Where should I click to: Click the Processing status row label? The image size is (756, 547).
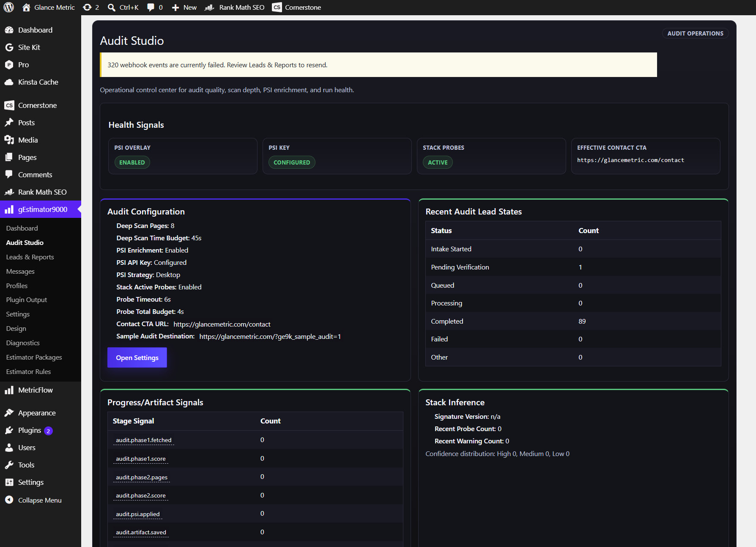point(446,303)
